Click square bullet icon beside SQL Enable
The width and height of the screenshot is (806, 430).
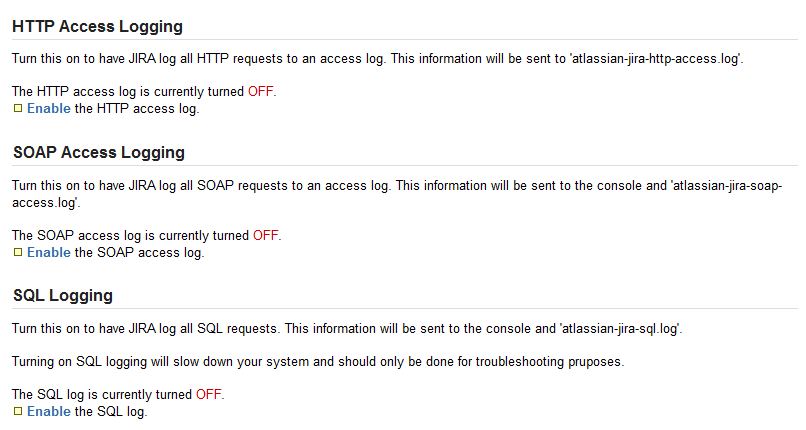click(17, 411)
